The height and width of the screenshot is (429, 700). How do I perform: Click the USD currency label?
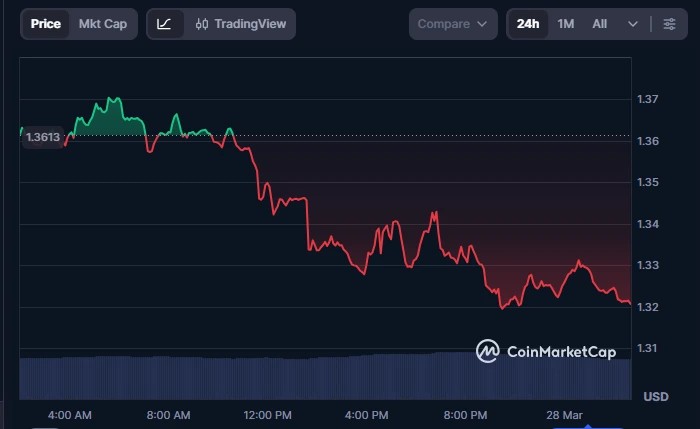click(x=655, y=397)
